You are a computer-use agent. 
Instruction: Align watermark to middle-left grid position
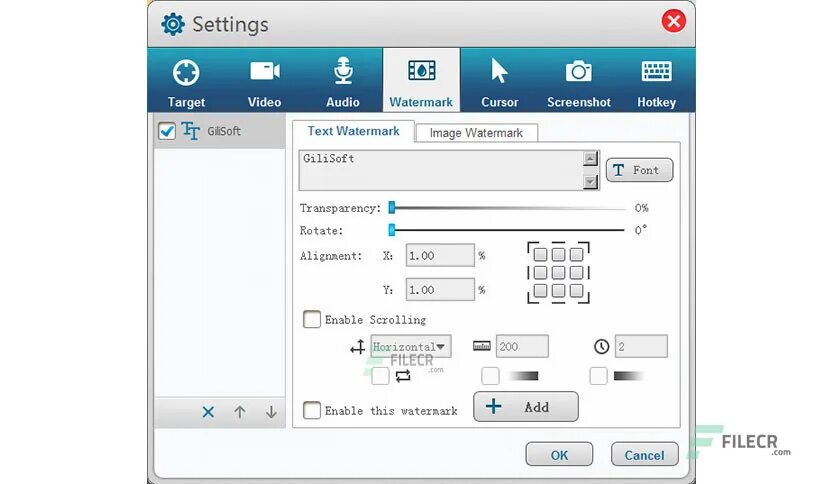[540, 272]
